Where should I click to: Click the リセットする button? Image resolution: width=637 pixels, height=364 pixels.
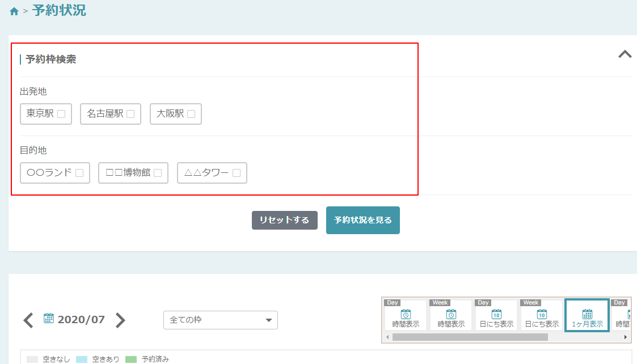click(x=284, y=221)
